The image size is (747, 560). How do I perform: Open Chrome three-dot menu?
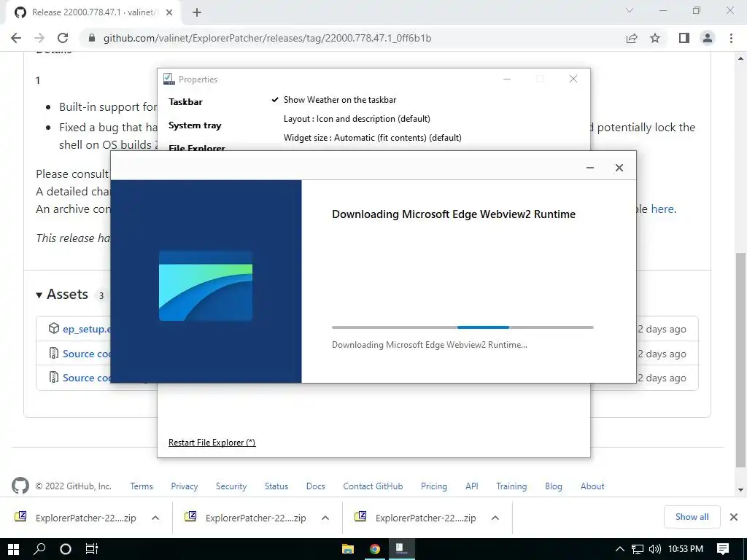(x=731, y=38)
